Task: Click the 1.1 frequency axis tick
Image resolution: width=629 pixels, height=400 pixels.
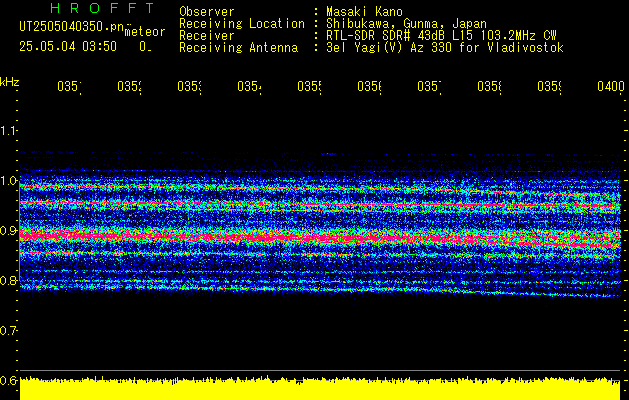Action: click(9, 130)
